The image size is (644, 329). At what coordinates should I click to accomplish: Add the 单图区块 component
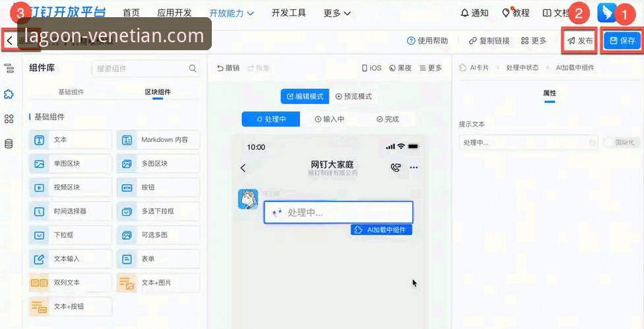click(70, 164)
